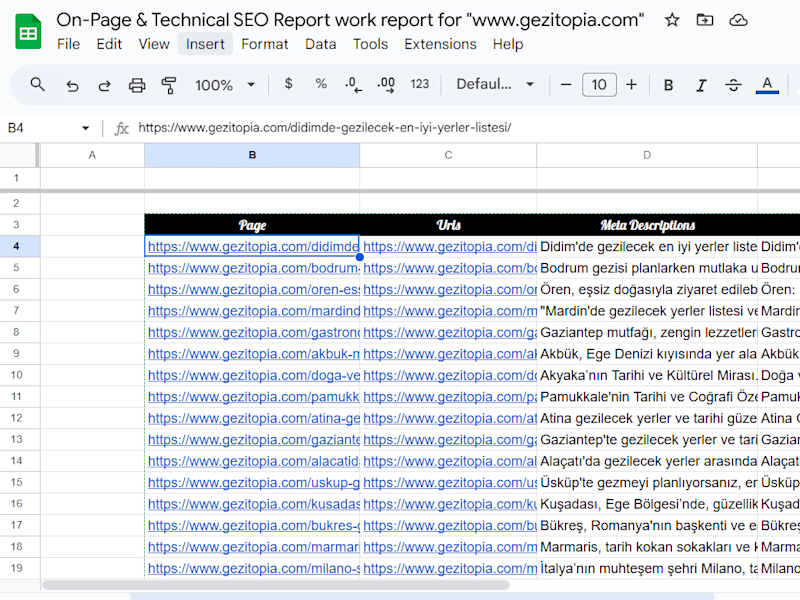Viewport: 800px width, 600px height.
Task: Select column A header
Action: [92, 155]
